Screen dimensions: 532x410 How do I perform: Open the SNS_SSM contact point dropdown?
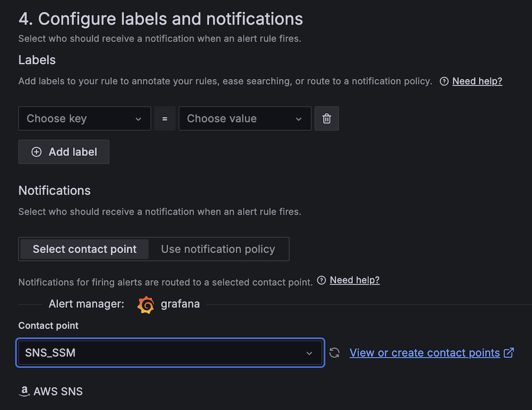170,353
